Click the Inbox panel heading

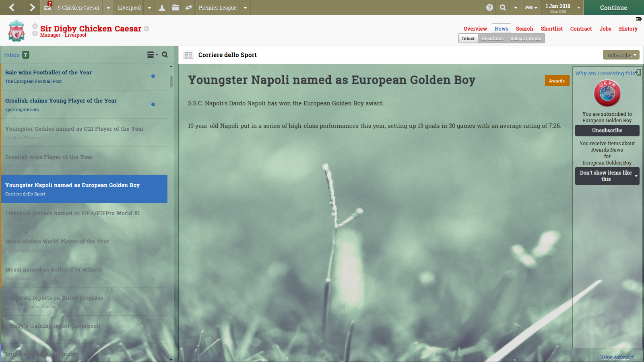click(x=12, y=55)
